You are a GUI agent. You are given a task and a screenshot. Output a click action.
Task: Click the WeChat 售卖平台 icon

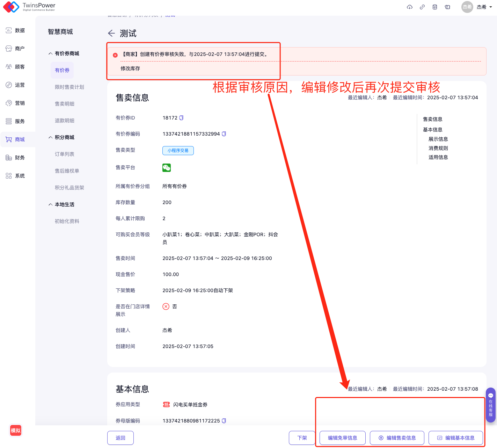tap(167, 168)
